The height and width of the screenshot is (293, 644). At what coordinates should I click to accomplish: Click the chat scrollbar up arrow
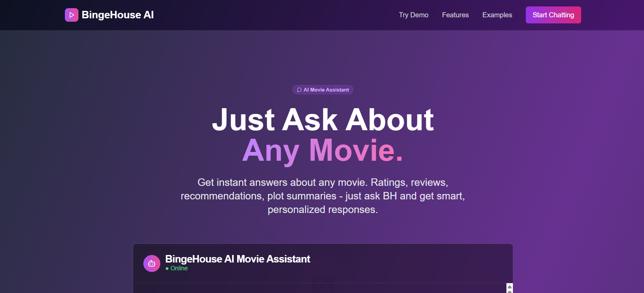pos(509,287)
